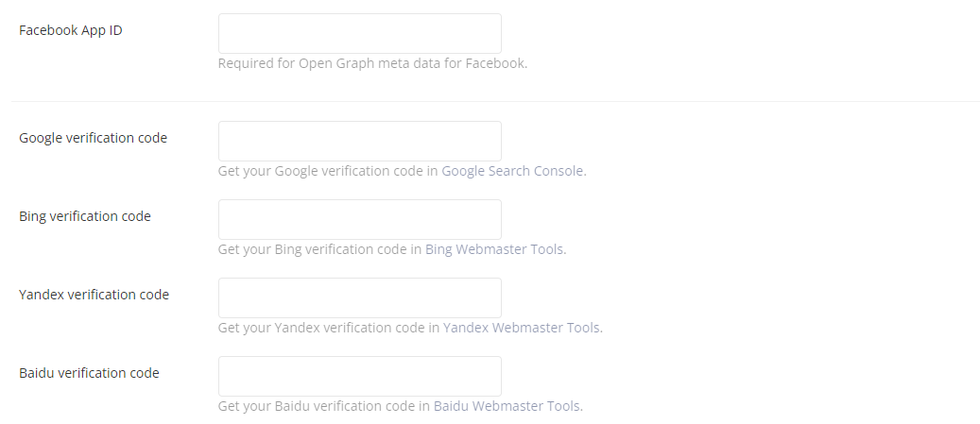Click the "Facebook App ID" label
The height and width of the screenshot is (424, 980).
(71, 30)
